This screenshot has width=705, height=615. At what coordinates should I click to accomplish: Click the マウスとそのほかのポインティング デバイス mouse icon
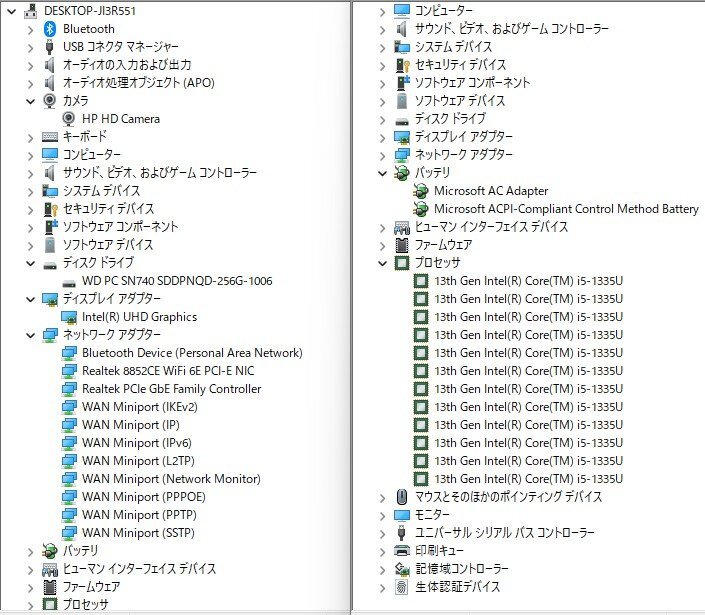click(x=402, y=497)
